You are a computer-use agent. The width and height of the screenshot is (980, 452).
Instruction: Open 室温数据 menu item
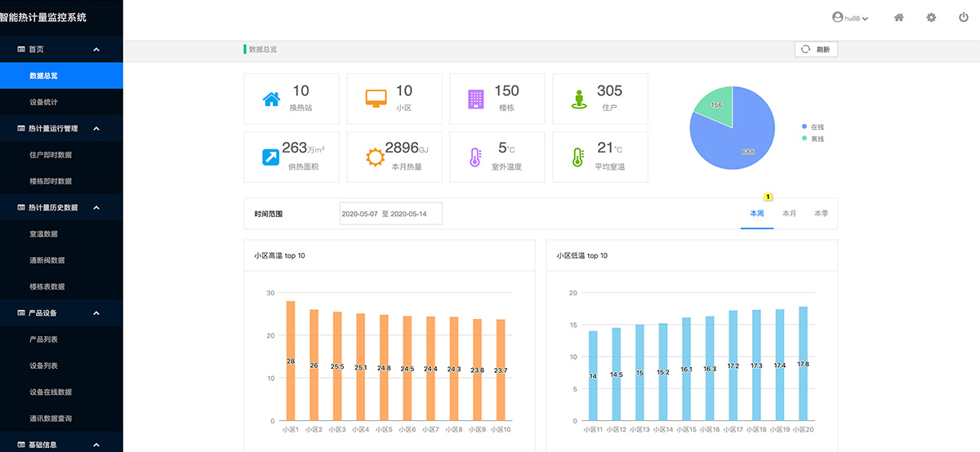coord(61,234)
